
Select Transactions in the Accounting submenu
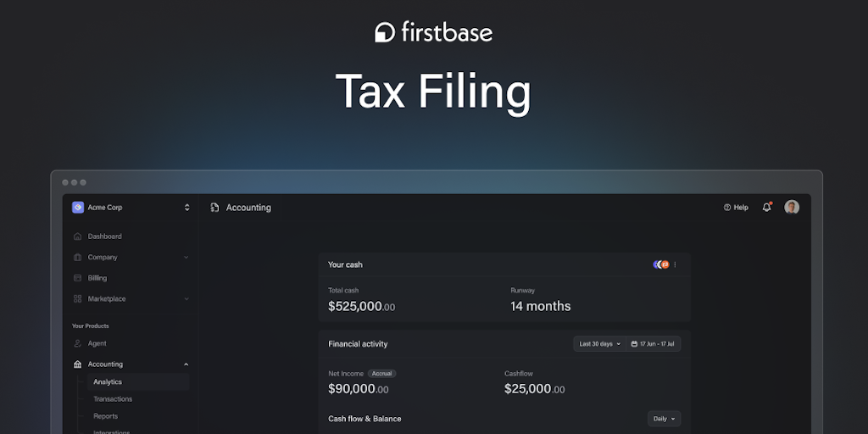click(x=113, y=399)
